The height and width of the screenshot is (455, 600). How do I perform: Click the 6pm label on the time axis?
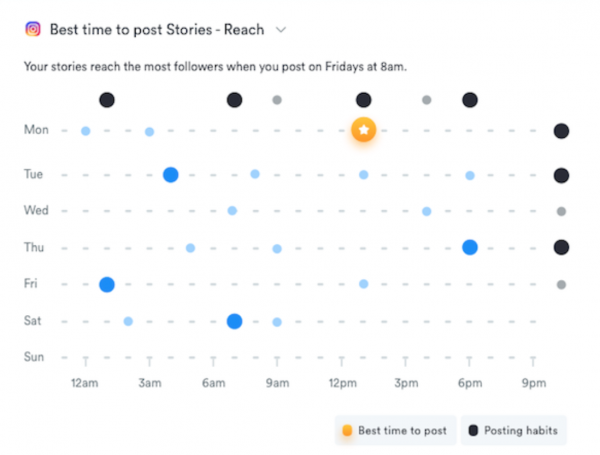click(x=469, y=384)
